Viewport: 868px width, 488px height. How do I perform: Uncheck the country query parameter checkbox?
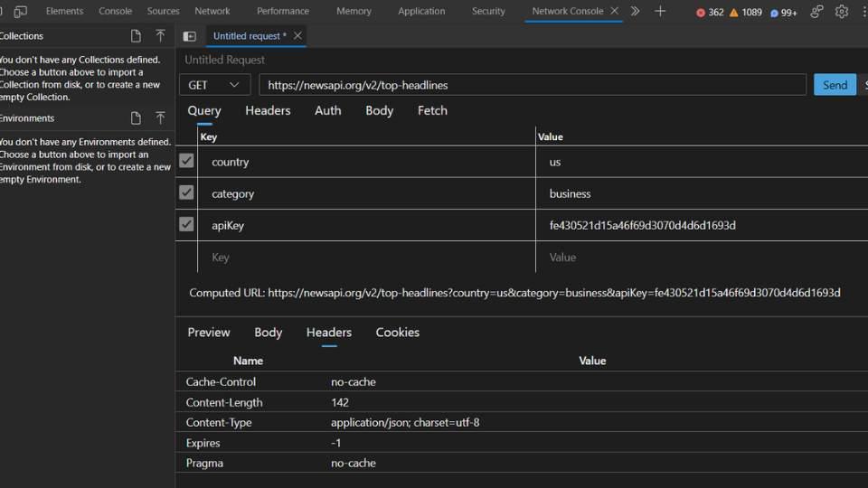point(186,161)
